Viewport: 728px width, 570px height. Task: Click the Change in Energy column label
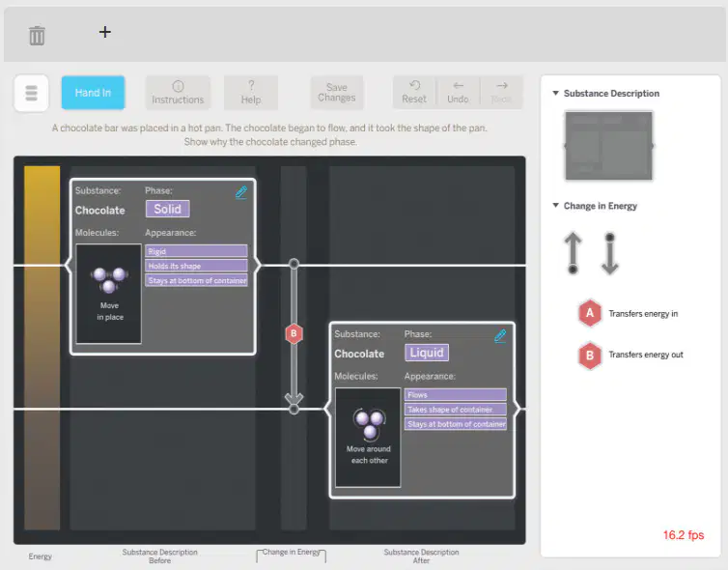(292, 552)
